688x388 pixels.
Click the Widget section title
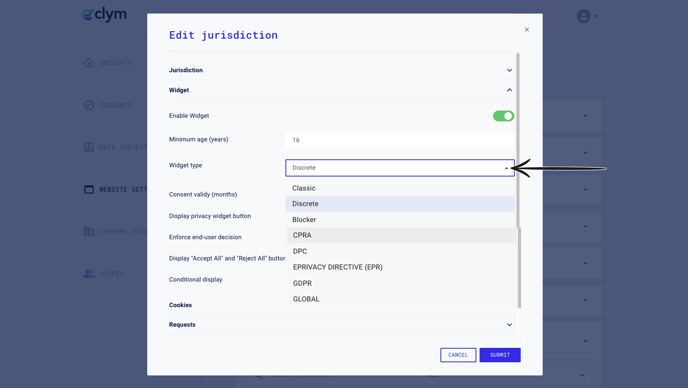coord(179,90)
